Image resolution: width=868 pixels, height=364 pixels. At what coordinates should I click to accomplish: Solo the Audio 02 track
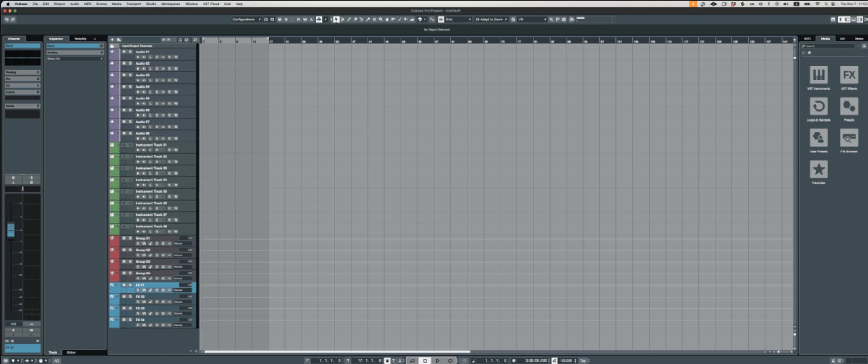pos(130,63)
